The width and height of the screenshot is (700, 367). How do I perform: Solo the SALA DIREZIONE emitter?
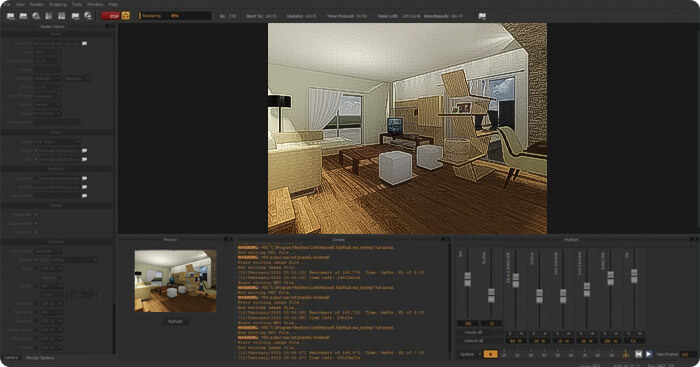pos(510,334)
